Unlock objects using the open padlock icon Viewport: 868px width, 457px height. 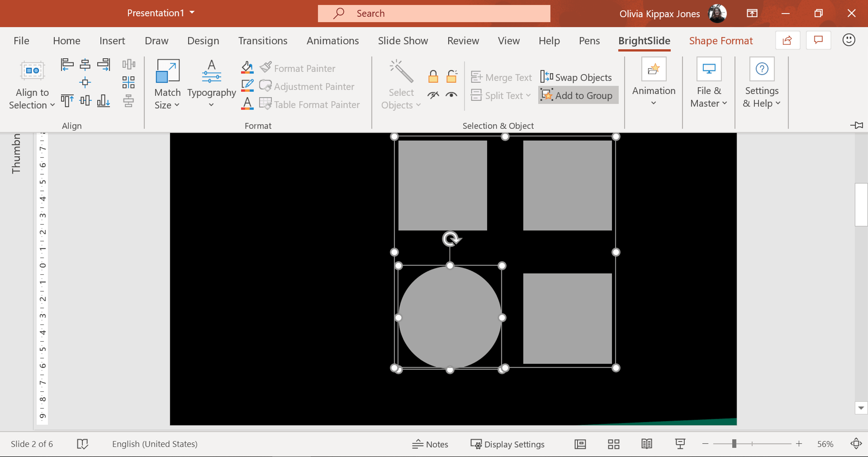(x=452, y=77)
